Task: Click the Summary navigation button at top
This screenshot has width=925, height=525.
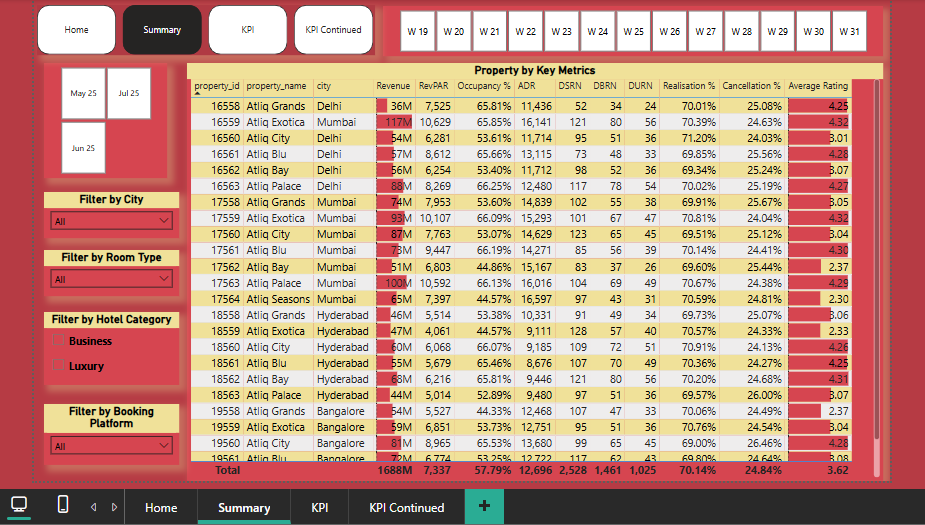Action: 162,29
